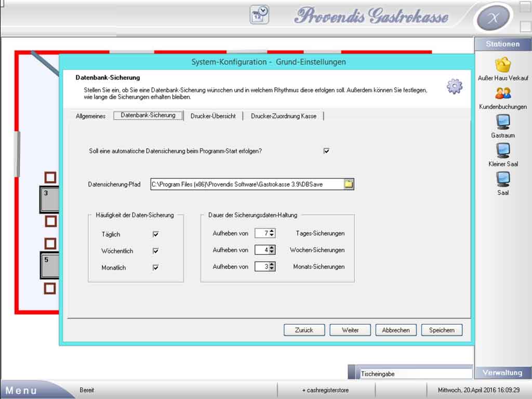Open the Drucker-Zuordnung Kasse tab
The height and width of the screenshot is (399, 532).
point(284,116)
